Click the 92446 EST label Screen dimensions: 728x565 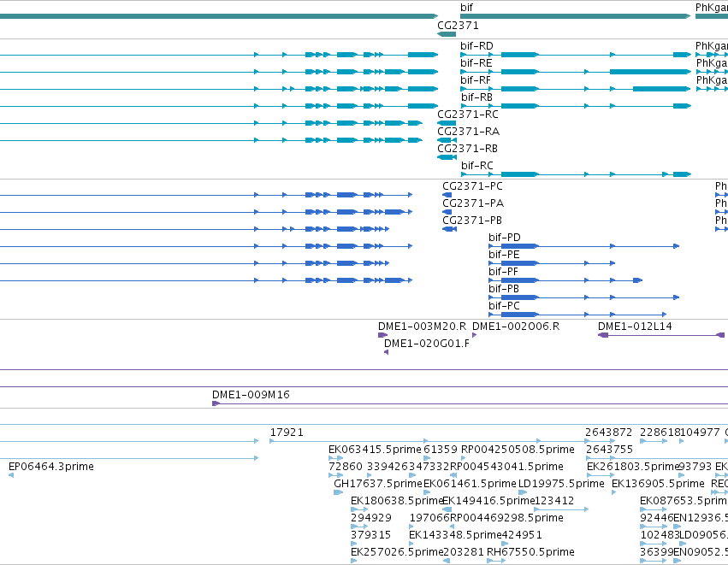click(656, 518)
